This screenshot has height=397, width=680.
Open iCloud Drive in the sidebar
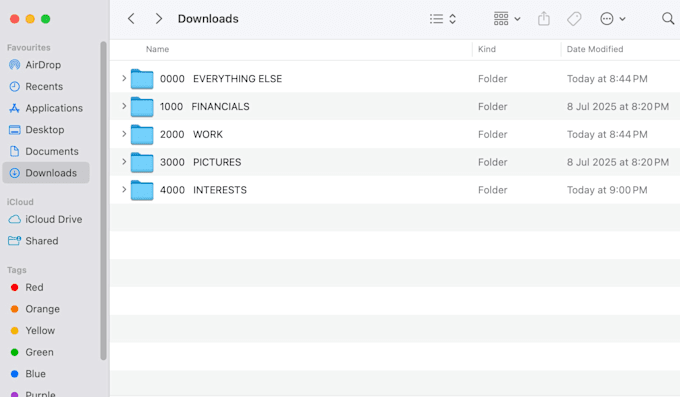point(46,219)
